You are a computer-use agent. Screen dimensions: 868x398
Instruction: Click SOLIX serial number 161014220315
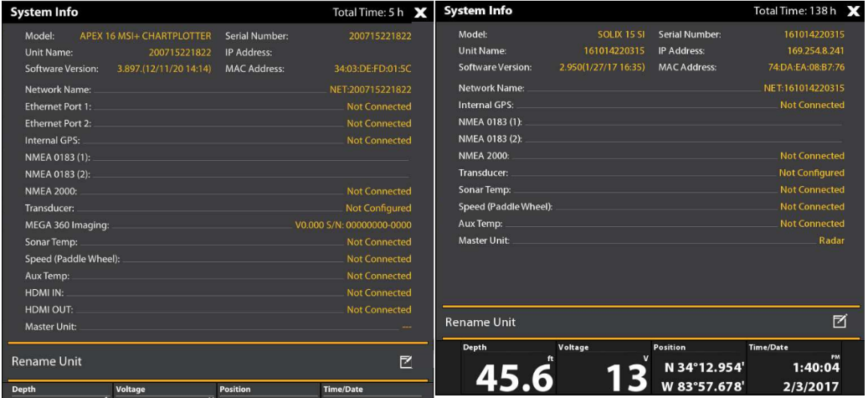814,34
